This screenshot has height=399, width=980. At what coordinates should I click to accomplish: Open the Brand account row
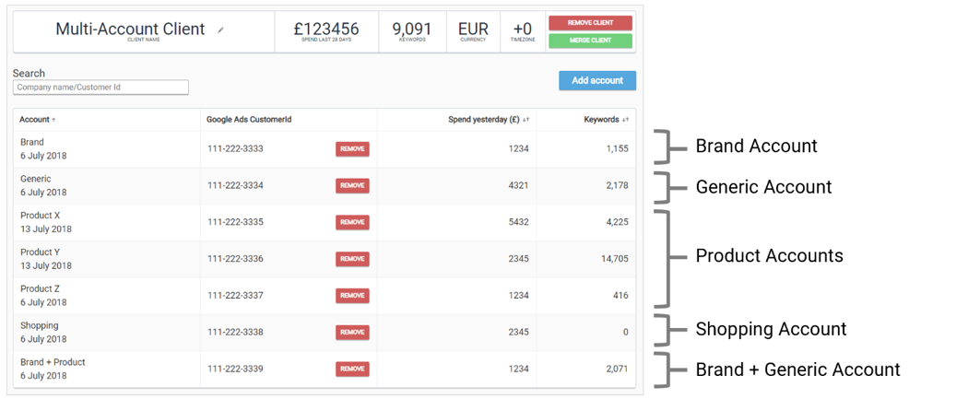pos(32,143)
